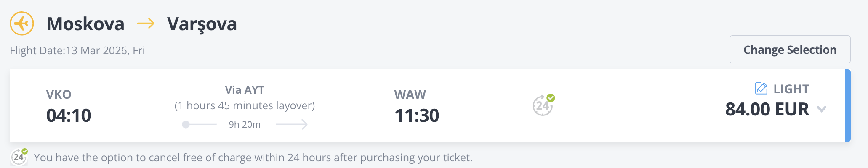868x168 pixels.
Task: Click the Varşova destination city heading
Action: [x=202, y=24]
